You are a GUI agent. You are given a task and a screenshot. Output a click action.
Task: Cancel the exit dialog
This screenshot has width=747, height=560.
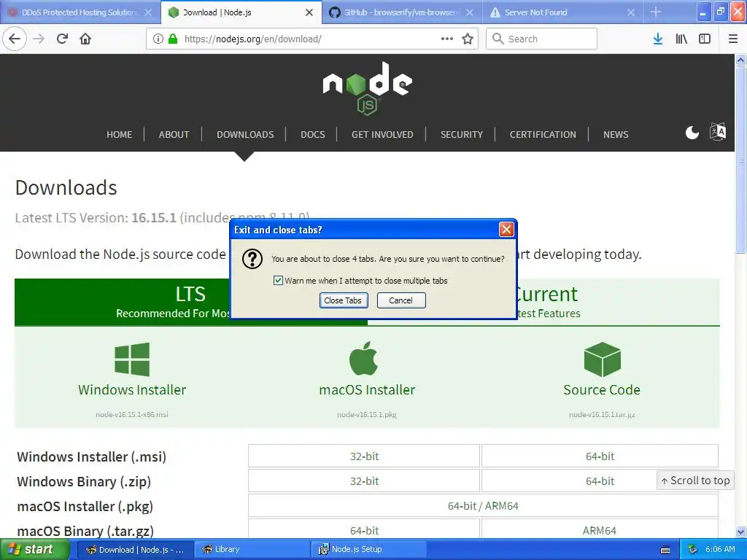tap(401, 300)
